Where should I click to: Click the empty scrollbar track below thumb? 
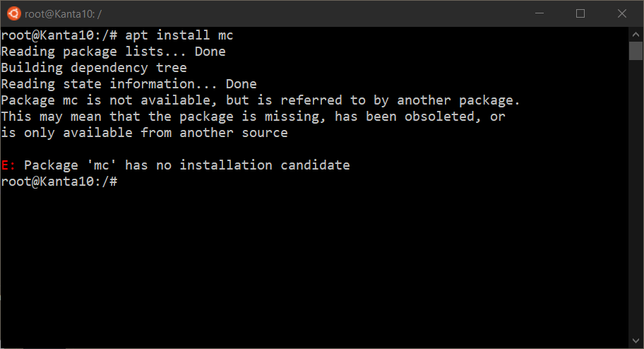point(636,196)
